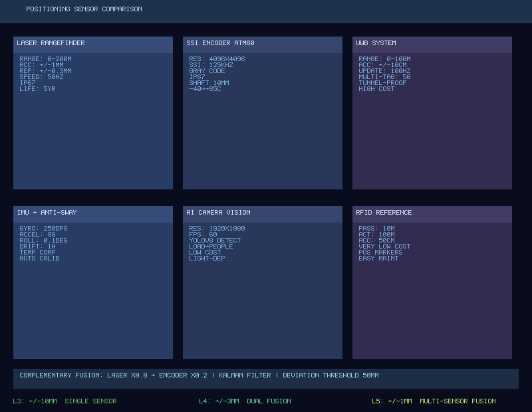Click TEMP COMP line

pos(37,253)
